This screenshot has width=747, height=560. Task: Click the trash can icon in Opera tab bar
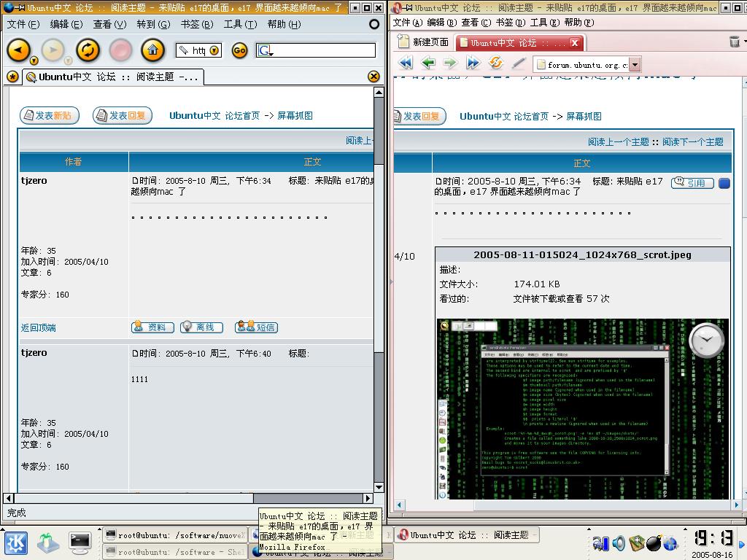pyautogui.click(x=735, y=42)
